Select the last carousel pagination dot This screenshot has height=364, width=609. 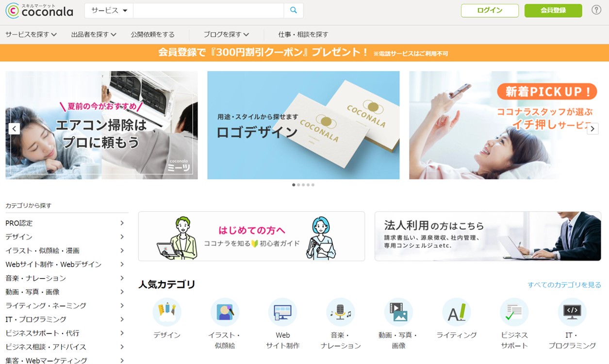tap(313, 185)
